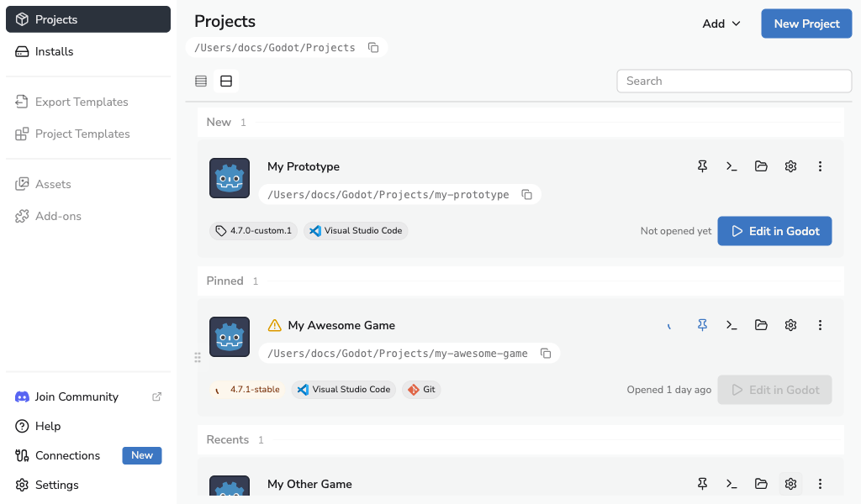861x504 pixels.
Task: Switch to compact list view
Action: tap(201, 81)
